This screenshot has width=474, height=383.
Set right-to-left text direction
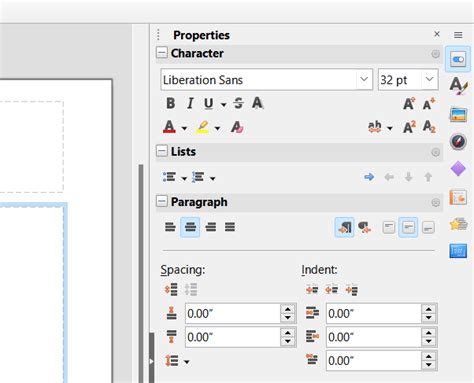tap(364, 227)
